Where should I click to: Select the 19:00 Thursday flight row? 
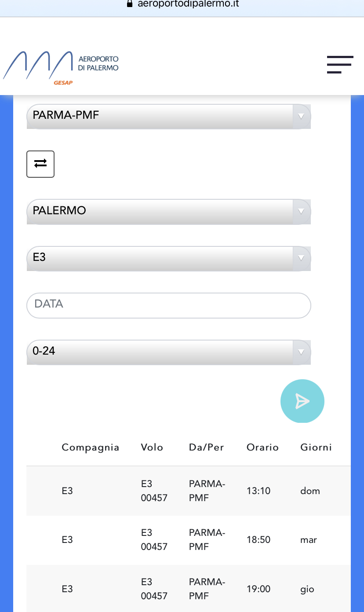click(x=188, y=589)
